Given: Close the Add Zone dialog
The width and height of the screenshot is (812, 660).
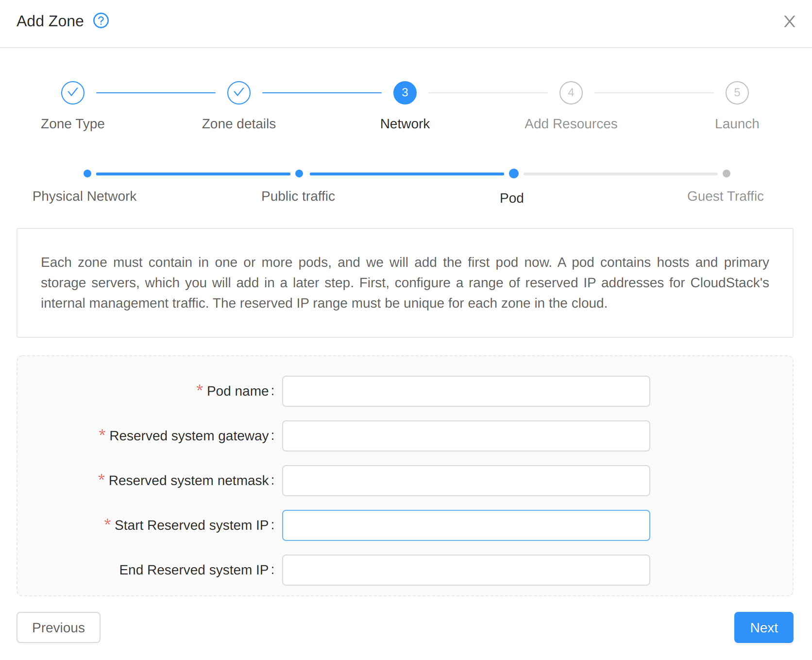Looking at the screenshot, I should [789, 21].
